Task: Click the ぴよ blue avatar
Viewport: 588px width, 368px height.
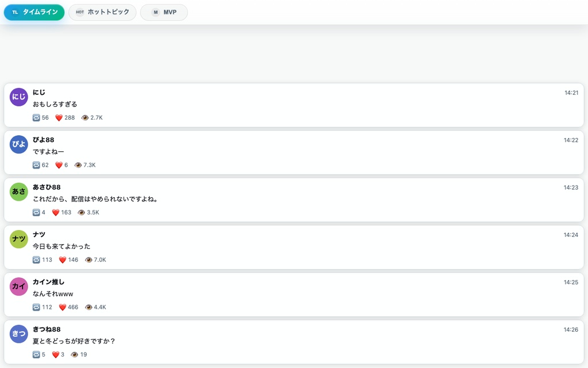Action: [19, 144]
